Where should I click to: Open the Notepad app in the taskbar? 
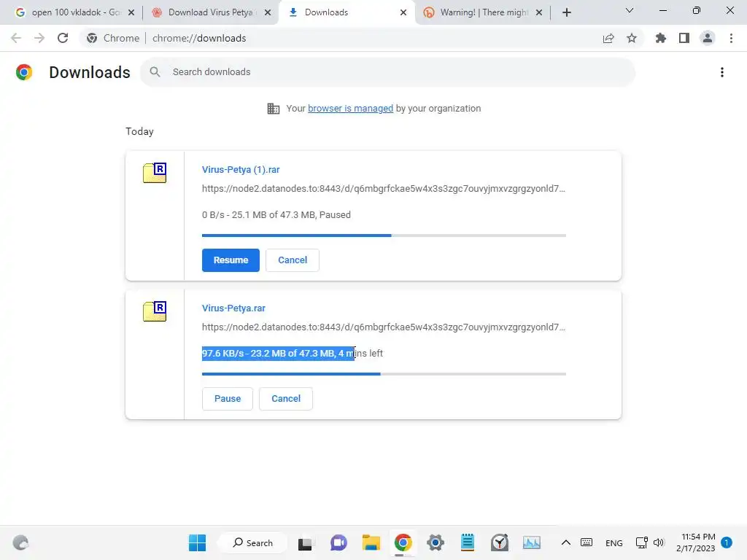468,542
